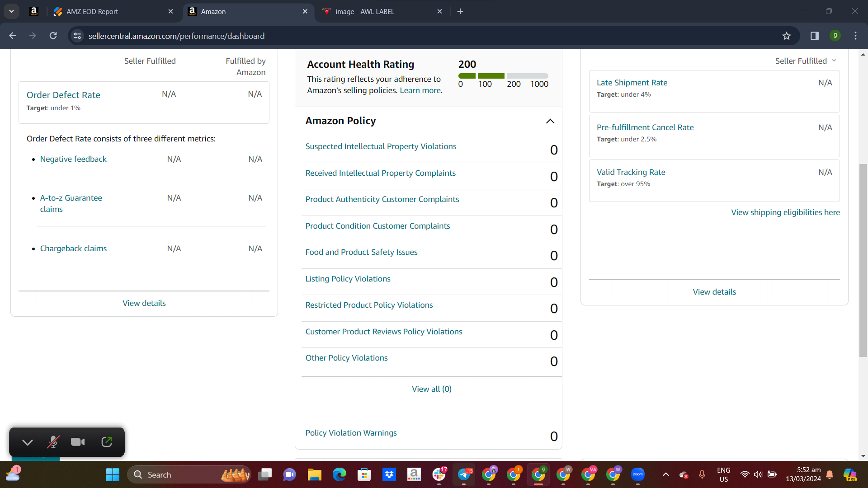Click View details in shipping performance panel
Viewport: 868px width, 488px height.
coord(714,292)
